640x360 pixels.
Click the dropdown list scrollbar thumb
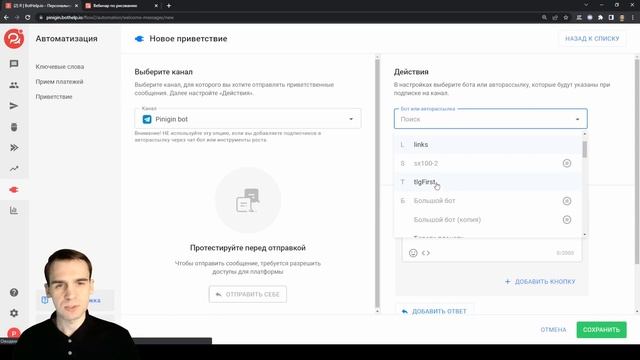point(584,149)
